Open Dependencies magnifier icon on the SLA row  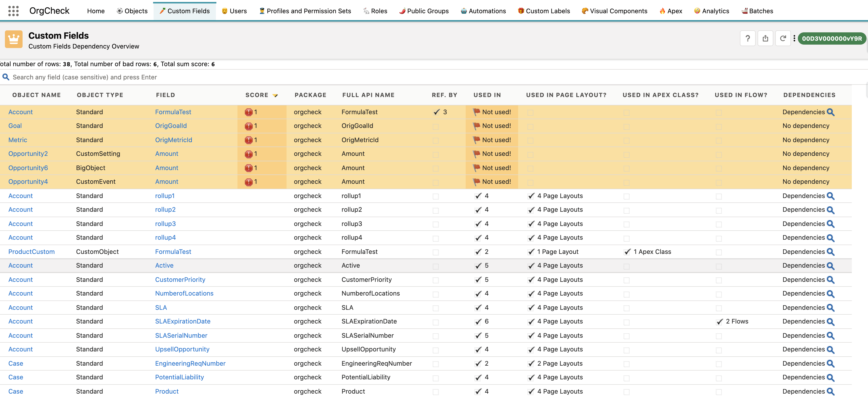tap(831, 307)
